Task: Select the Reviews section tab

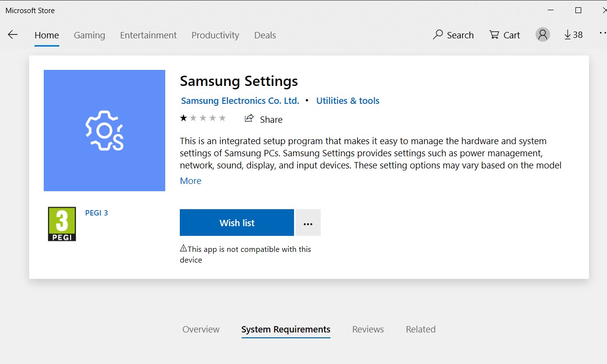Action: click(x=368, y=330)
